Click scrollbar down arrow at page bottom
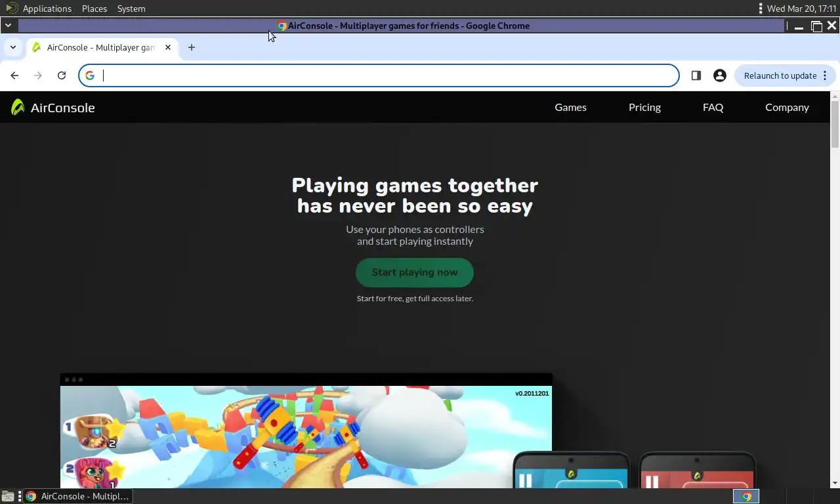This screenshot has height=504, width=840. tap(835, 483)
